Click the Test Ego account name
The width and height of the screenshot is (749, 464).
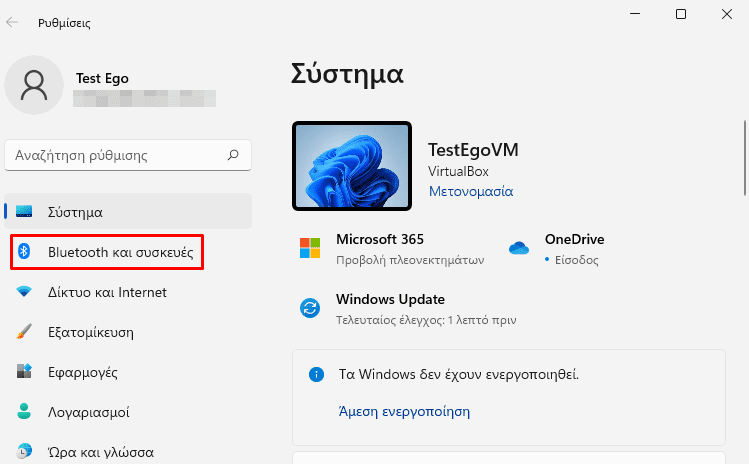pyautogui.click(x=102, y=78)
